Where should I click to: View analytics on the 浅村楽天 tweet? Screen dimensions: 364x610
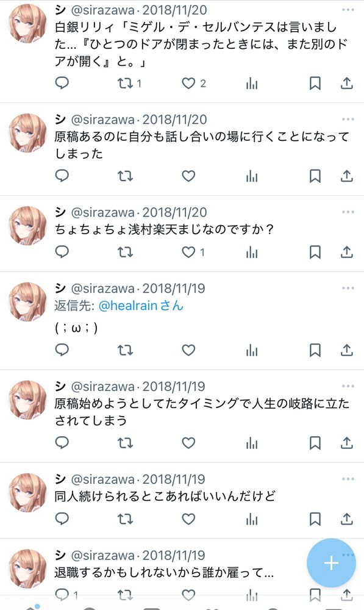coord(252,253)
